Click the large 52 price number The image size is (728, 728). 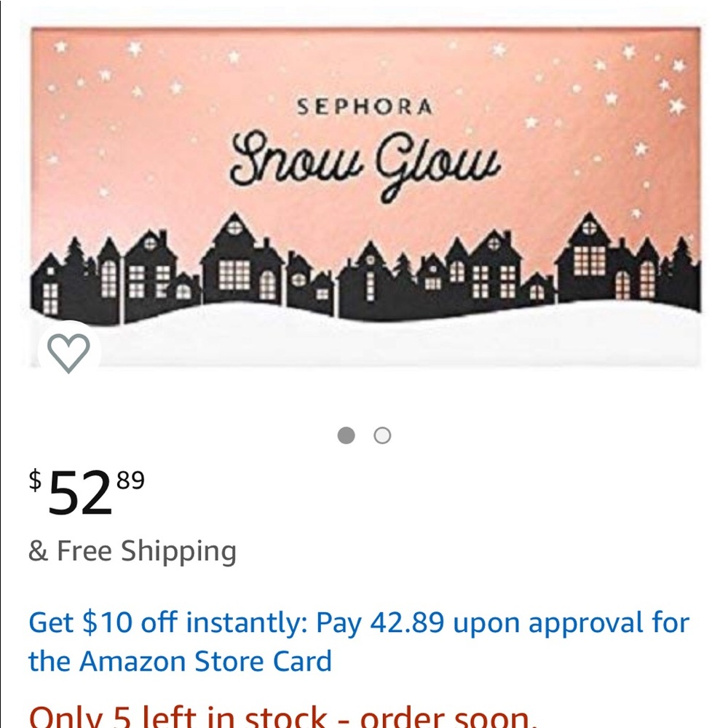(x=80, y=494)
